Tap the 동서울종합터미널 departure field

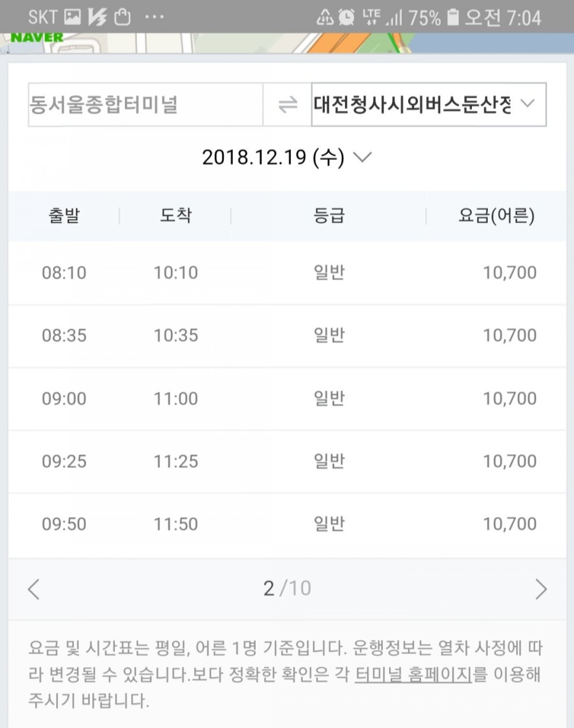click(x=145, y=105)
